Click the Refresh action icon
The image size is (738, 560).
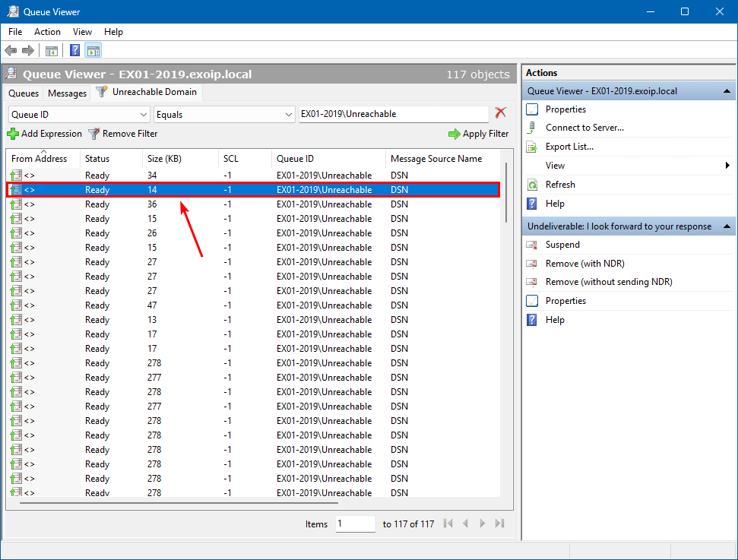(532, 185)
